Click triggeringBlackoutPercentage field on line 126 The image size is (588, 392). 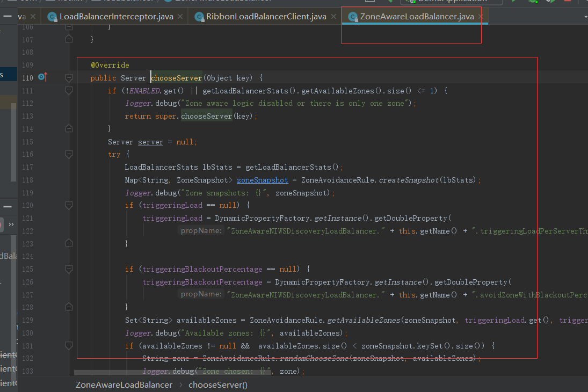click(202, 282)
